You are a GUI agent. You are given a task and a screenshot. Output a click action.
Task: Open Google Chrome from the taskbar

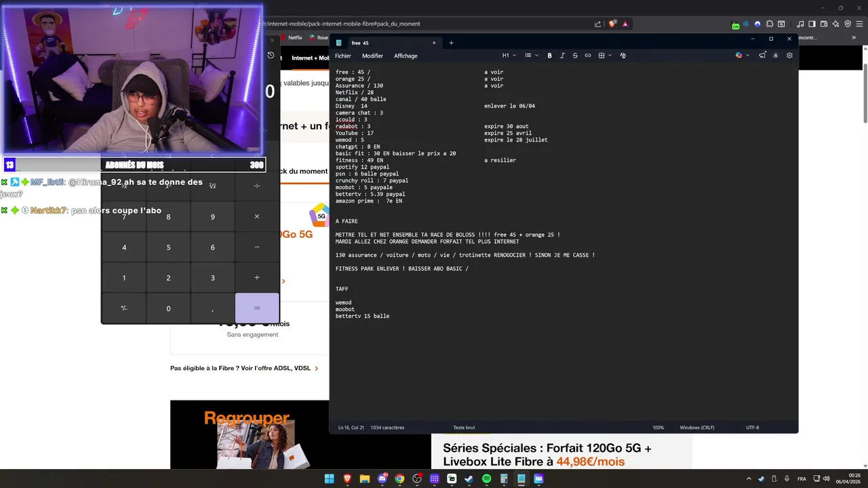[399, 479]
